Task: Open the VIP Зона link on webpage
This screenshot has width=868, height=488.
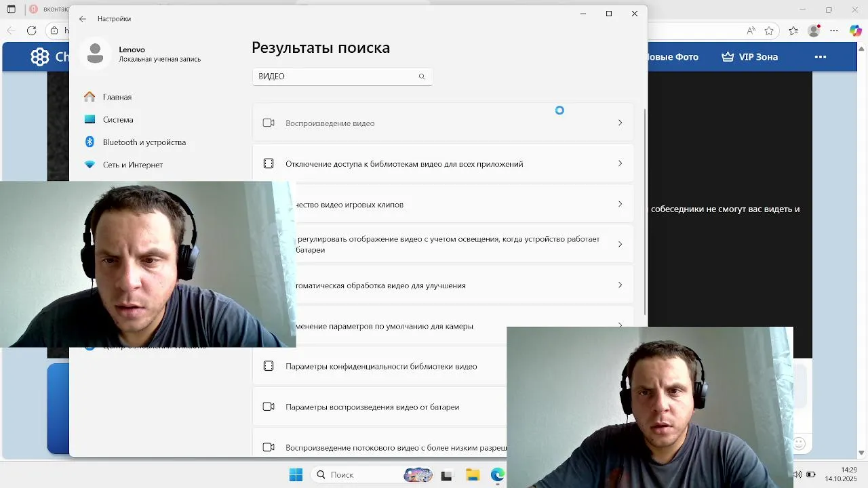Action: pos(749,57)
